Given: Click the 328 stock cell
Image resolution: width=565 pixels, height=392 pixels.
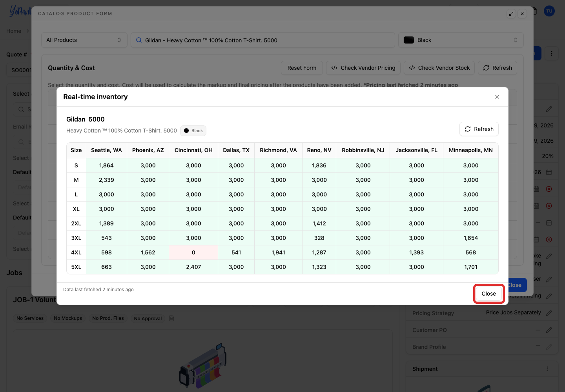Looking at the screenshot, I should (319, 238).
